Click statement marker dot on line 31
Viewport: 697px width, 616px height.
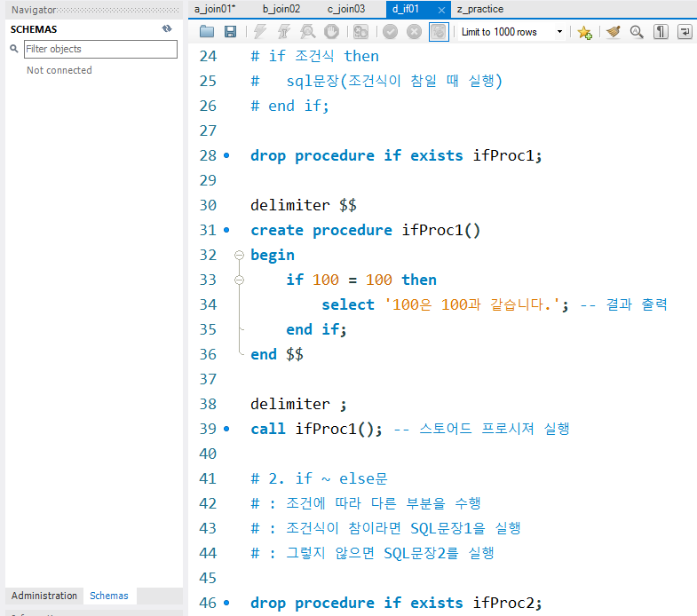coord(226,230)
